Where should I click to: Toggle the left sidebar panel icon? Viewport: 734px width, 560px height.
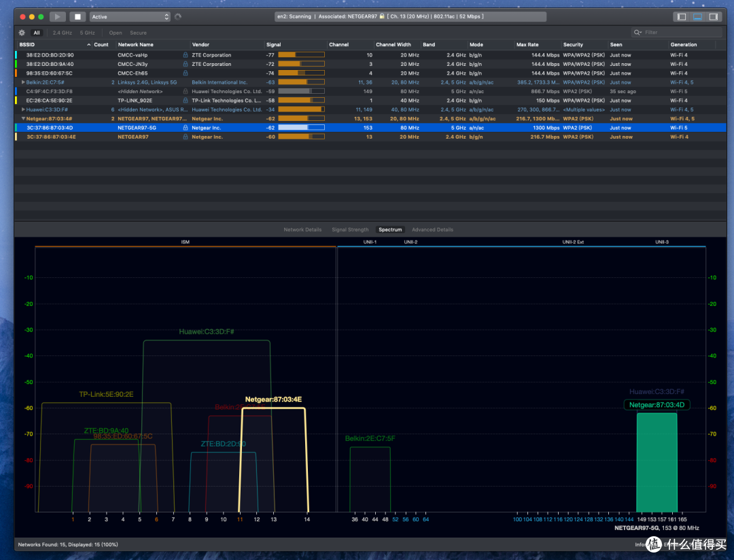(682, 16)
